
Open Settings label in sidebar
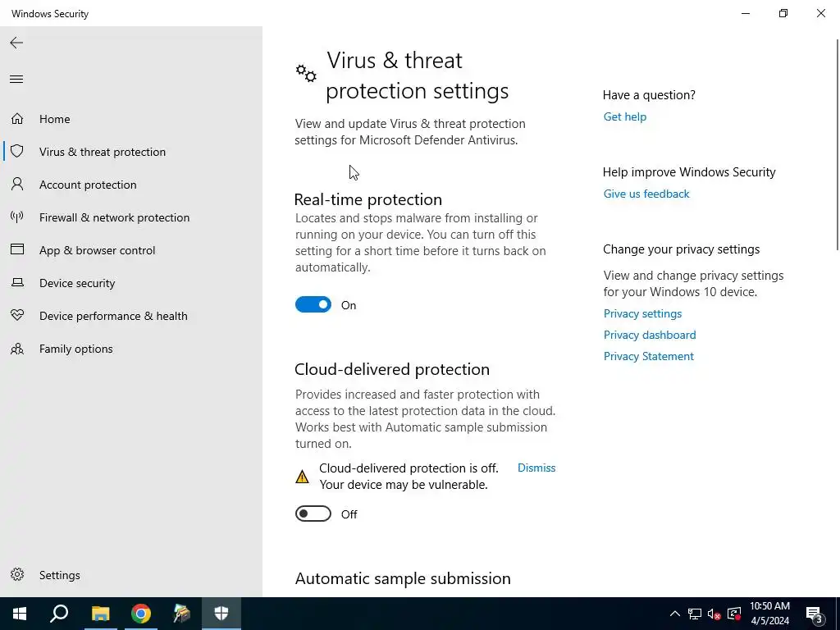(x=59, y=575)
